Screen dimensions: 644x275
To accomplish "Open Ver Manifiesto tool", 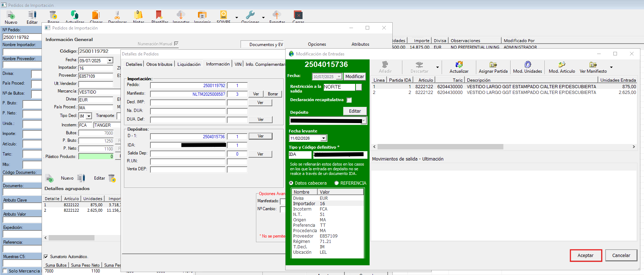I will point(593,65).
